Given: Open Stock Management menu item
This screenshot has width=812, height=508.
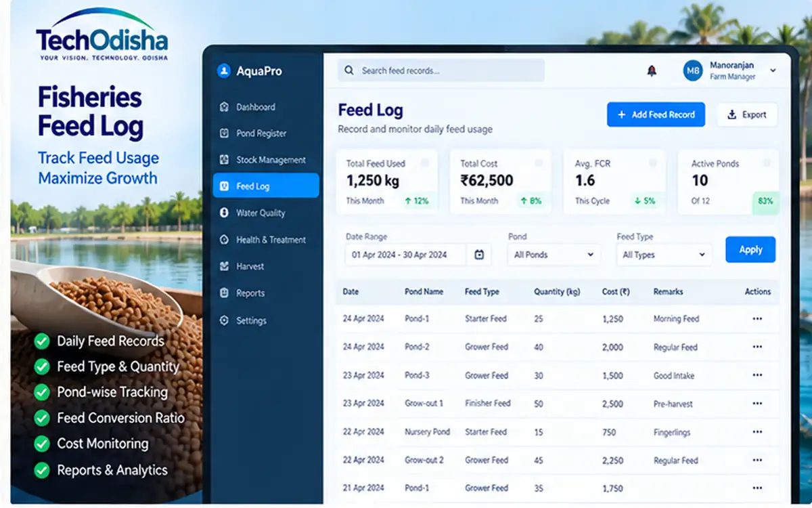Looking at the screenshot, I should coord(271,160).
